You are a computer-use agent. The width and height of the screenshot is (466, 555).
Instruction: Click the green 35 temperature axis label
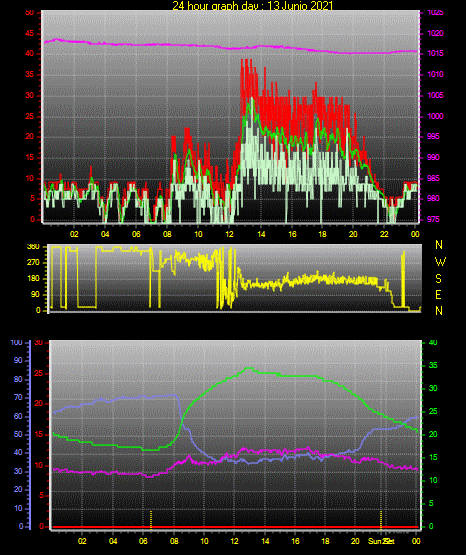click(433, 365)
